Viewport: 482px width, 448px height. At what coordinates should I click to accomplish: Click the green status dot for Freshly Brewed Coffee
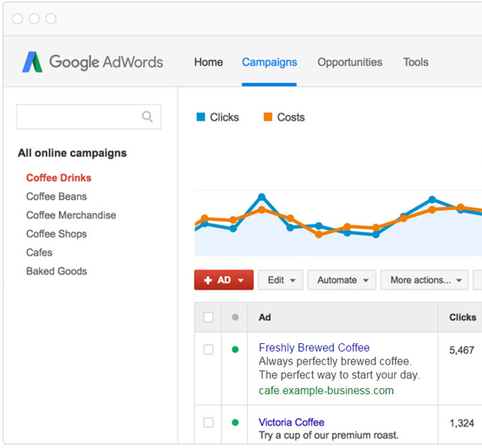[235, 349]
